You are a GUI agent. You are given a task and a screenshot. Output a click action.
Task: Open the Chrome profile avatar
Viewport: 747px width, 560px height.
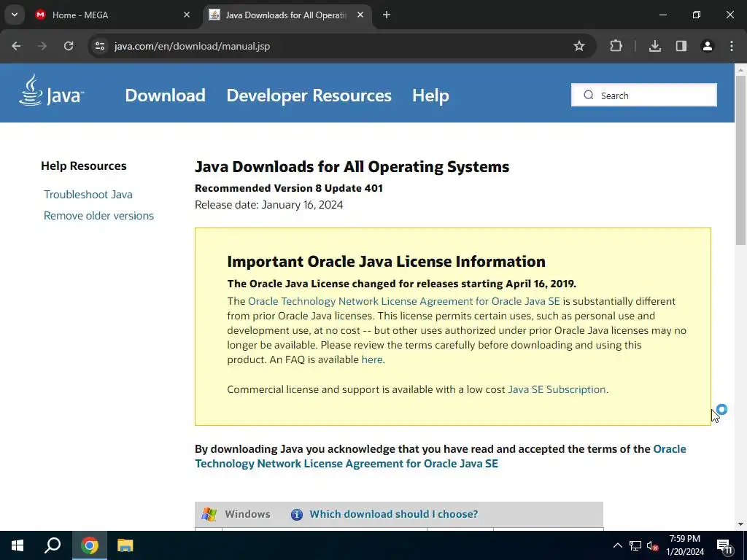click(x=708, y=46)
